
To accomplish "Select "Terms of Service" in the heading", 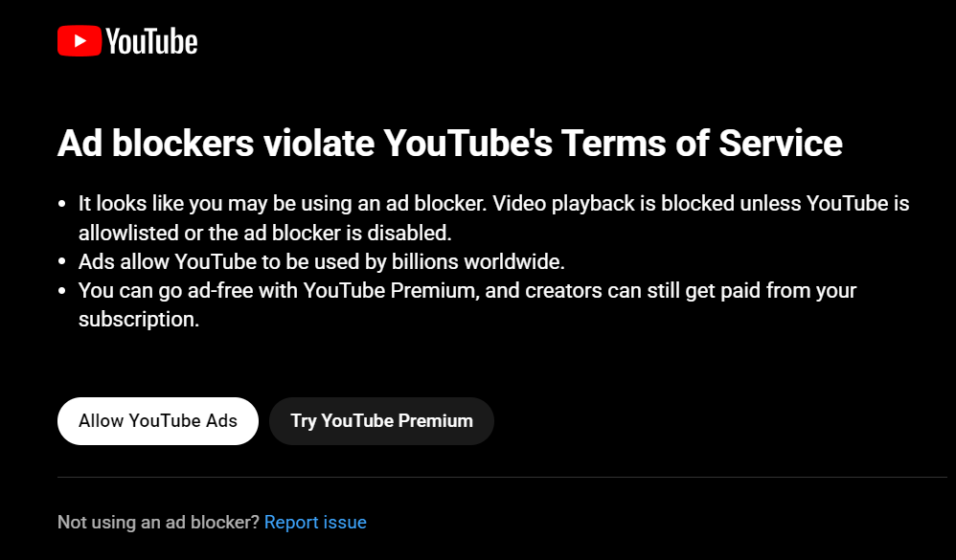I will (702, 143).
